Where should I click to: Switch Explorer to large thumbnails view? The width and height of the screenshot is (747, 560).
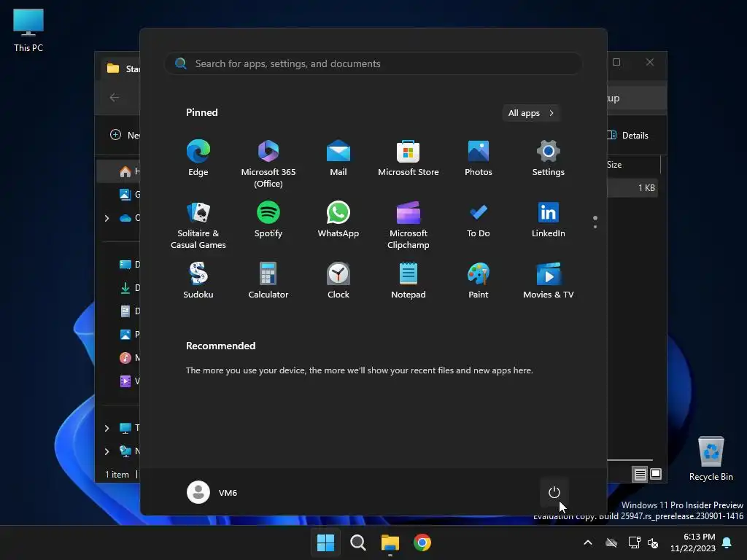[656, 474]
